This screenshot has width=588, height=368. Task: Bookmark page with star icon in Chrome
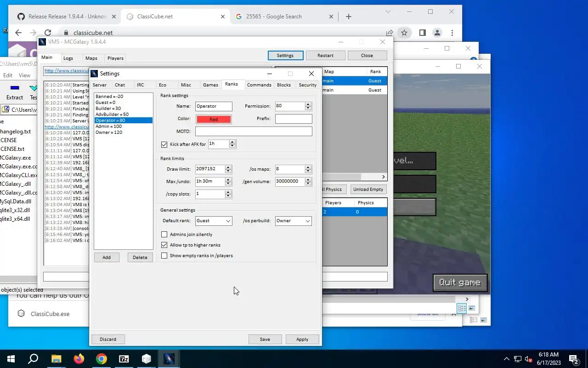point(404,33)
